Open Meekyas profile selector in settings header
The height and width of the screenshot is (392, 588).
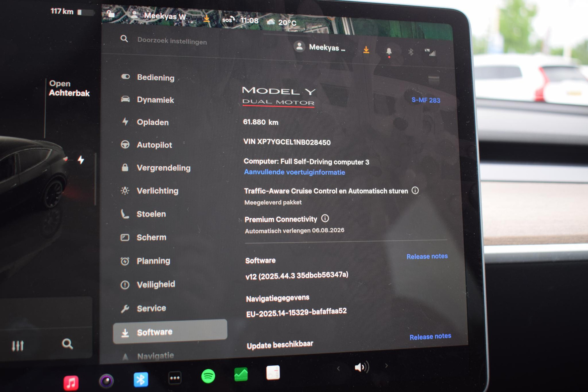(x=320, y=47)
